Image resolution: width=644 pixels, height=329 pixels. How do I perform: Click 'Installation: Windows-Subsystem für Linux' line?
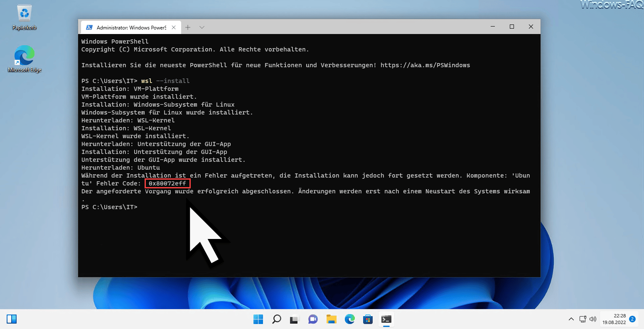point(158,105)
